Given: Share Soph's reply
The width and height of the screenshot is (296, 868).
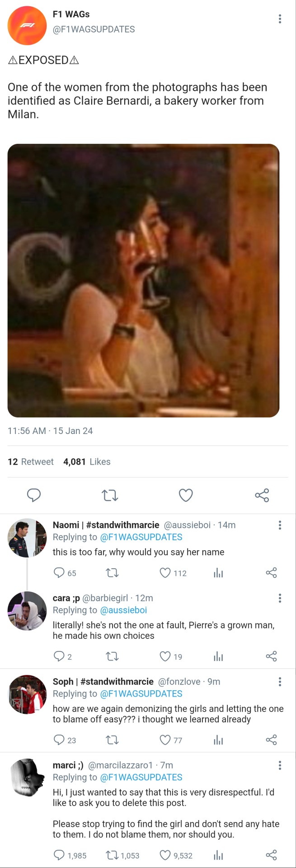Looking at the screenshot, I should point(271,740).
